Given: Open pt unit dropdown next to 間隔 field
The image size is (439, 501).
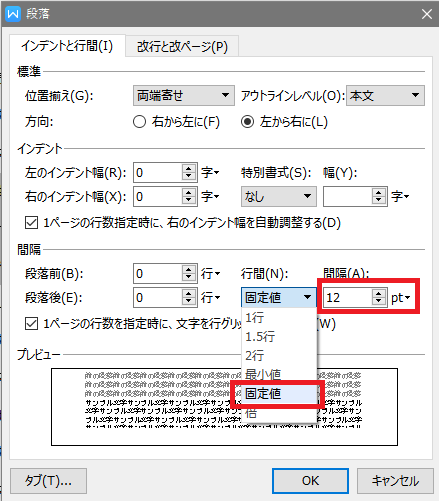Looking at the screenshot, I should [401, 297].
